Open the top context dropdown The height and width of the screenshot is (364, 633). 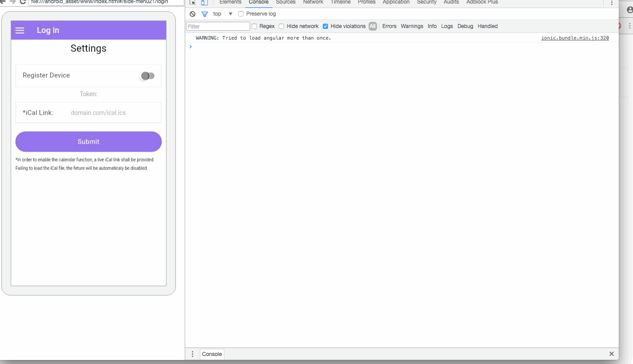tap(223, 14)
